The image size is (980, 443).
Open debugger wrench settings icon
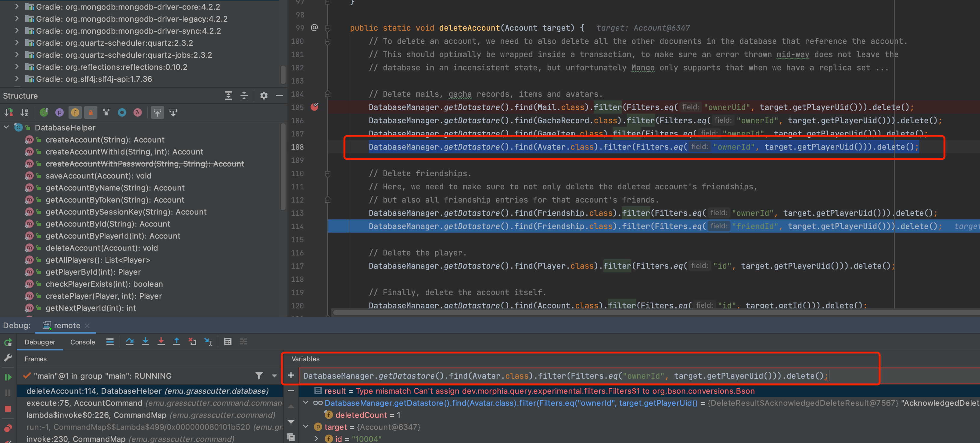pos(8,357)
